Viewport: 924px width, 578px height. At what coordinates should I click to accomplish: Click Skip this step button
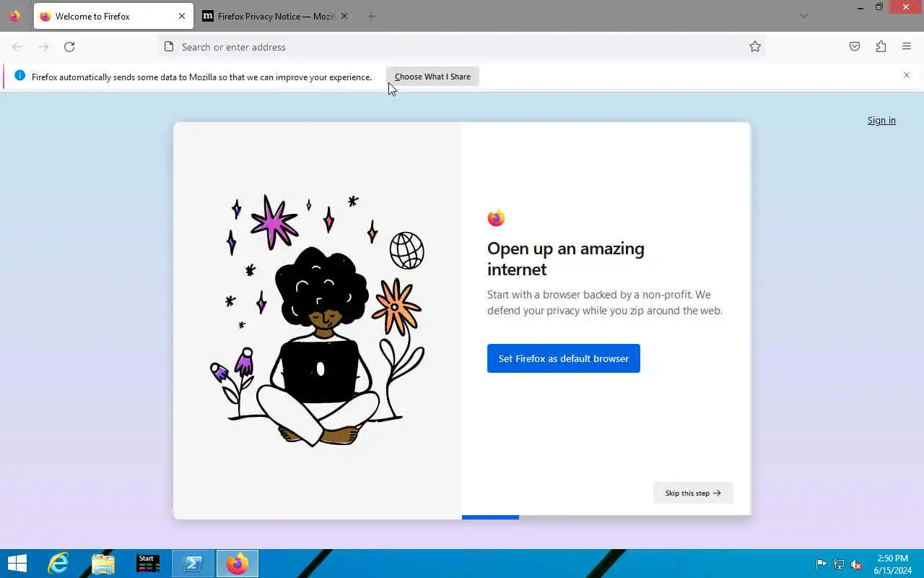point(693,493)
